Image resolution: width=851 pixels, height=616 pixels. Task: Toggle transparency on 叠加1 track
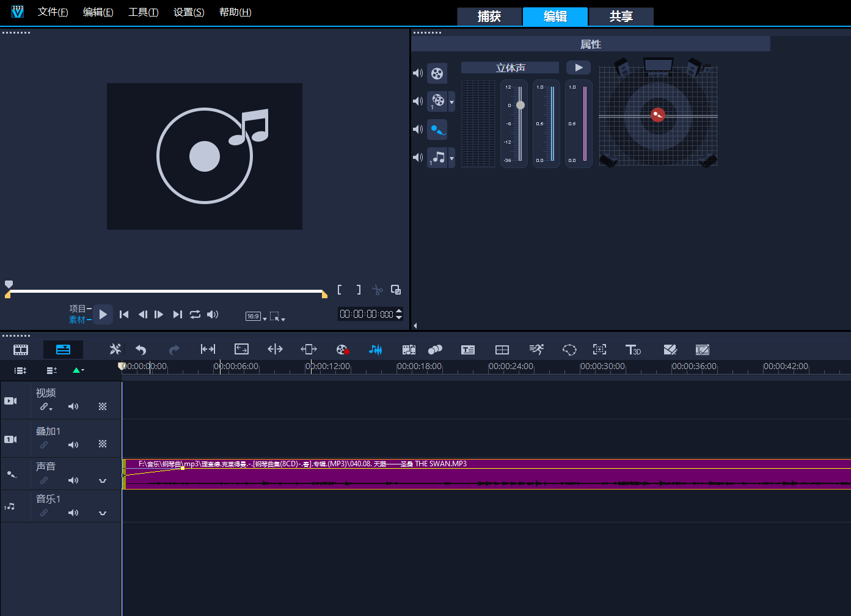[x=103, y=444]
